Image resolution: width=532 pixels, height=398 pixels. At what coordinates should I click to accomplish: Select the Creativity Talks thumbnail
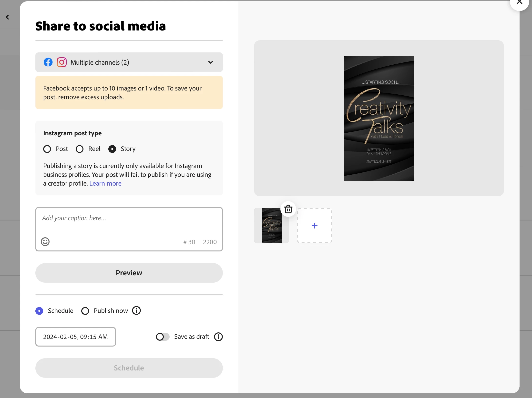tap(271, 226)
